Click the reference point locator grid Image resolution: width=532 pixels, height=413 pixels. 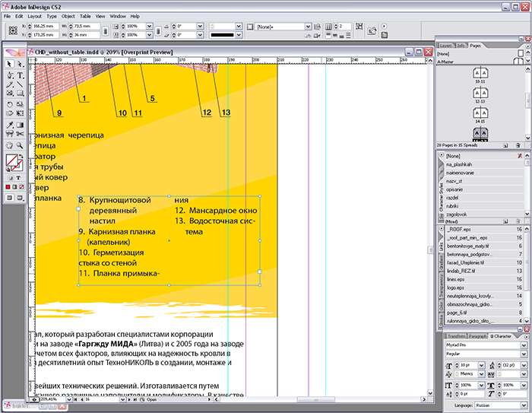(x=13, y=30)
